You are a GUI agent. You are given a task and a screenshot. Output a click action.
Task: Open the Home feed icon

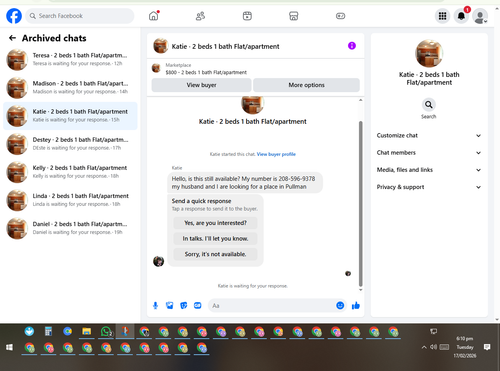pos(154,16)
